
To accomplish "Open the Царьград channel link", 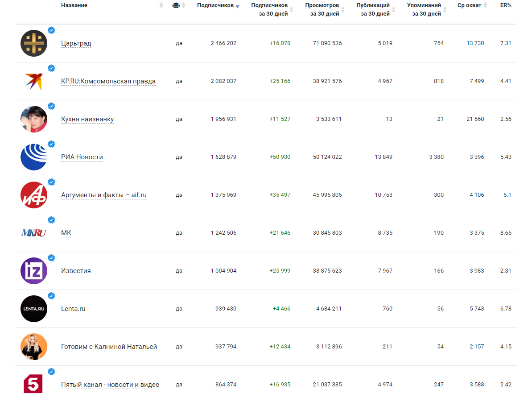I will coord(76,43).
